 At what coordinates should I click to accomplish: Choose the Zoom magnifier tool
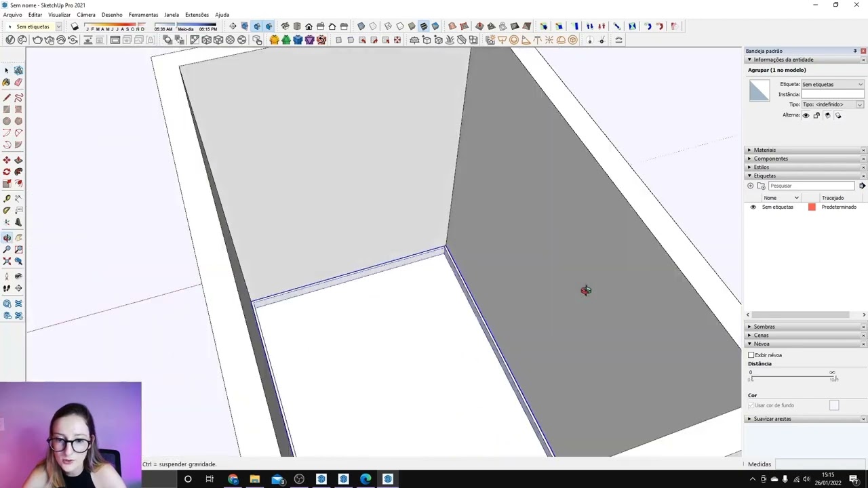pyautogui.click(x=7, y=249)
